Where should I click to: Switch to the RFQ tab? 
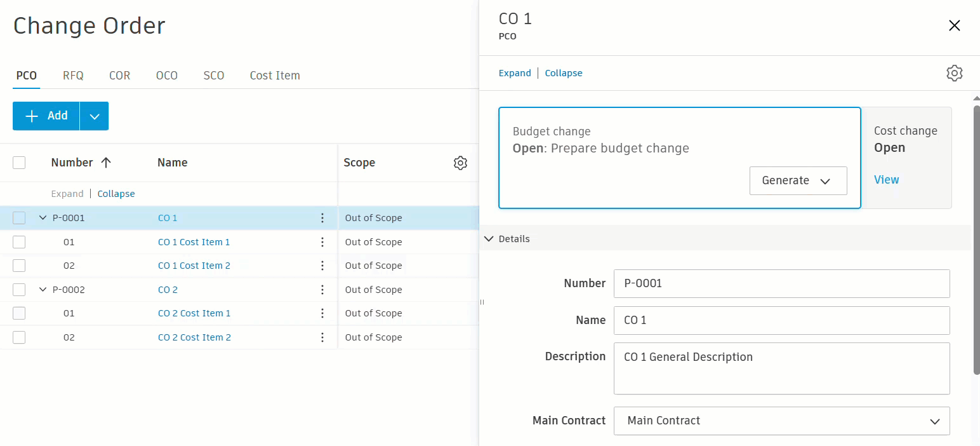[73, 76]
